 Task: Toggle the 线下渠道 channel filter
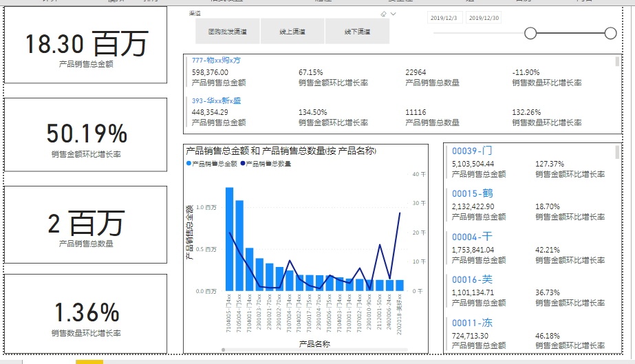pos(357,32)
